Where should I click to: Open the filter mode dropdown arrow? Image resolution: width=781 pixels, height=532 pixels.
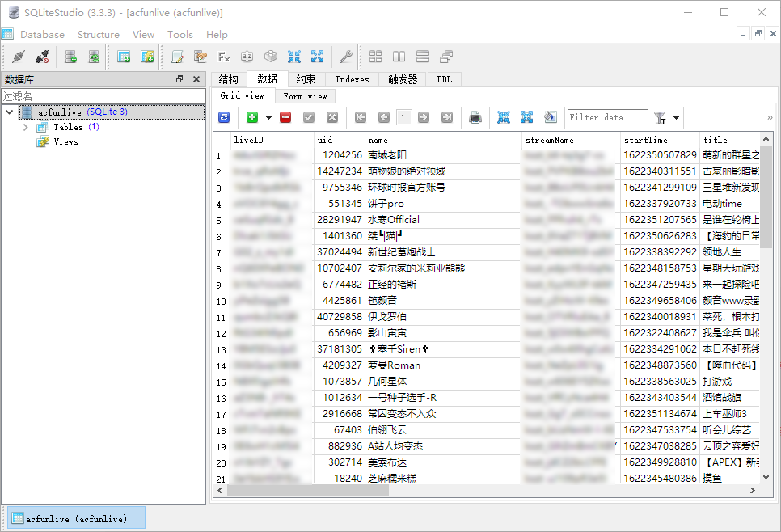pos(677,118)
